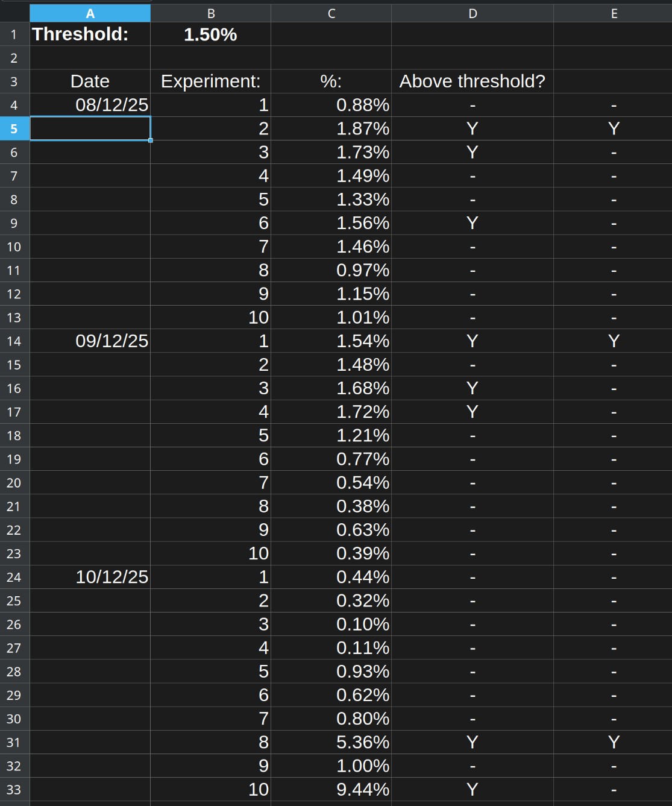Image resolution: width=672 pixels, height=806 pixels.
Task: Select row 1 via its row header
Action: point(14,34)
